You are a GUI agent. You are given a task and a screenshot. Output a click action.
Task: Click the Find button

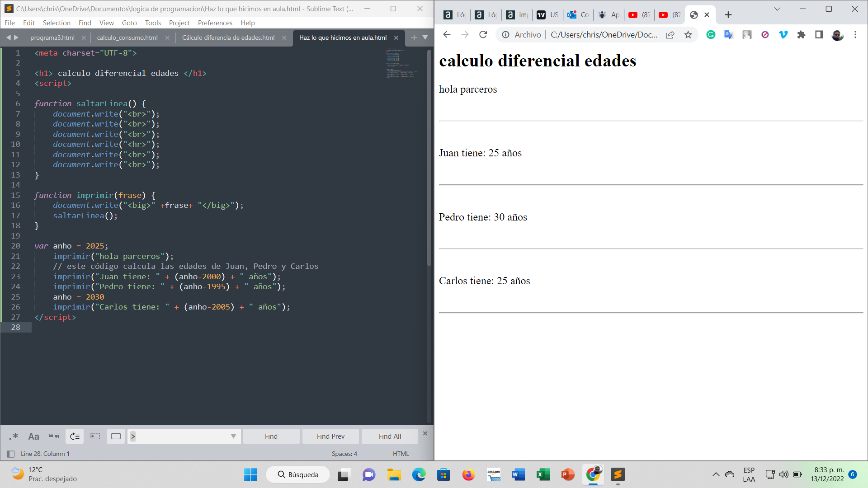[x=271, y=436]
